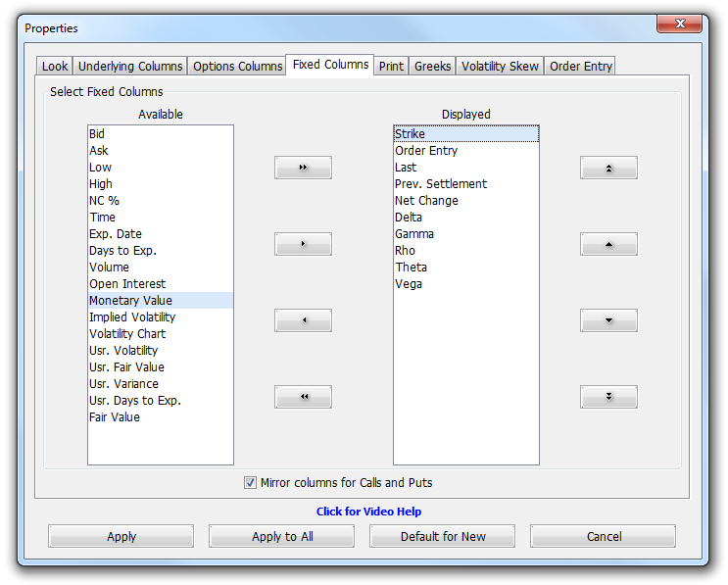Viewport: 728px width, 585px height.
Task: Open the Click for Video Help link
Action: point(368,512)
